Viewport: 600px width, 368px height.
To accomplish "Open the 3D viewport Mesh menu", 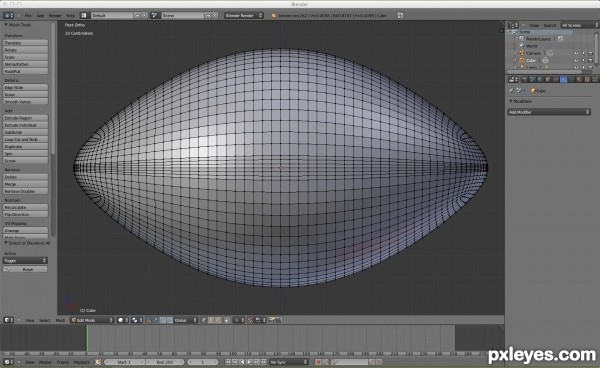I will (60, 320).
